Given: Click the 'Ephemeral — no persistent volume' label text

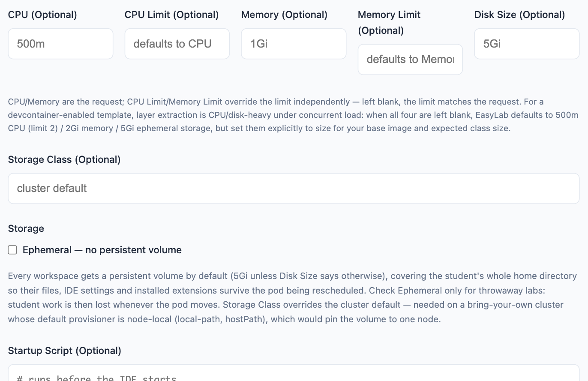Looking at the screenshot, I should coord(102,250).
